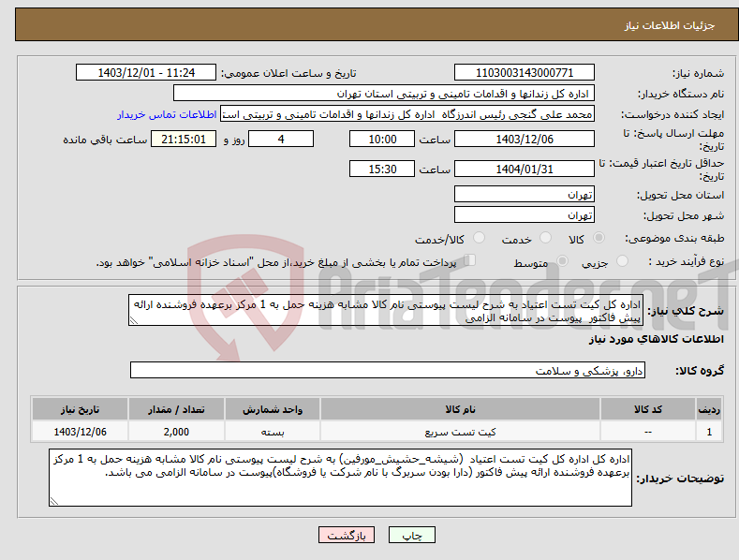Click the نوع فرآیند خرید label
This screenshot has width=739, height=560.
pyautogui.click(x=686, y=261)
